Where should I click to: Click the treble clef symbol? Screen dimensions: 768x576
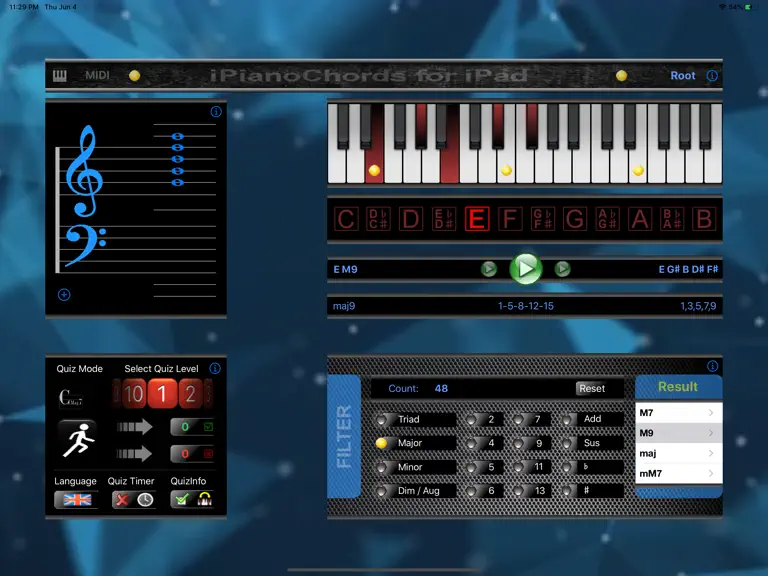tap(84, 170)
